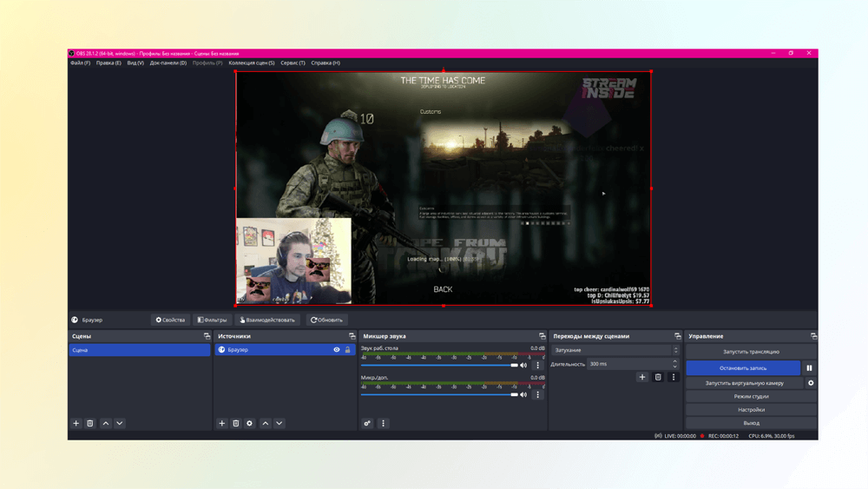Move source up in Источники panel
This screenshot has width=868, height=489.
click(266, 423)
